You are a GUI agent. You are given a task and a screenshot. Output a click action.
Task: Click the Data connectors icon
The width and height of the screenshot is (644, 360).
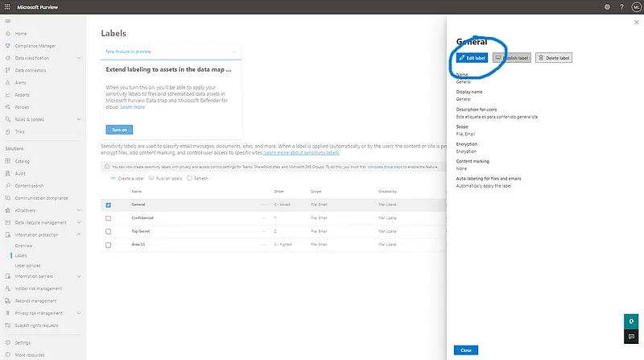8,70
